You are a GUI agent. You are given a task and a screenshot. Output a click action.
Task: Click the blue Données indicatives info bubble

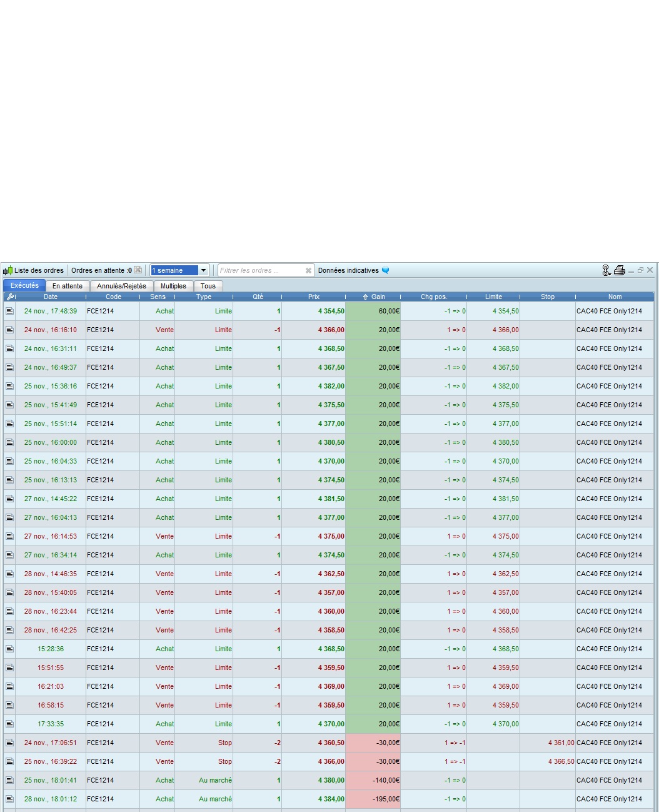point(385,270)
